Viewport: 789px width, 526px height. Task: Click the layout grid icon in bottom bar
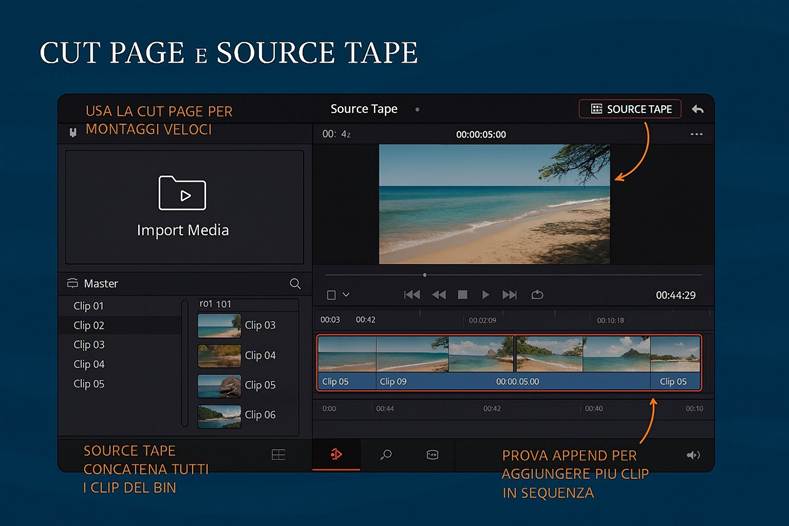pyautogui.click(x=278, y=455)
